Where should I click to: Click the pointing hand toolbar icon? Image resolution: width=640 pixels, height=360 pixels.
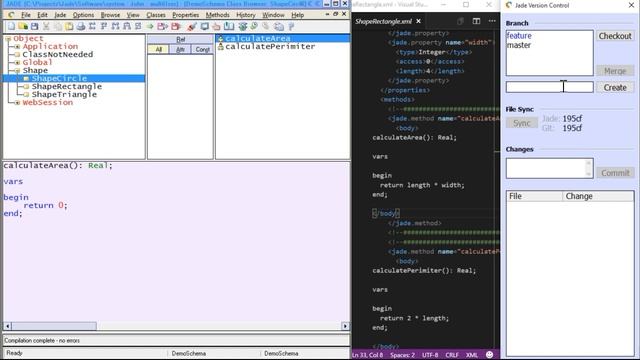216,27
